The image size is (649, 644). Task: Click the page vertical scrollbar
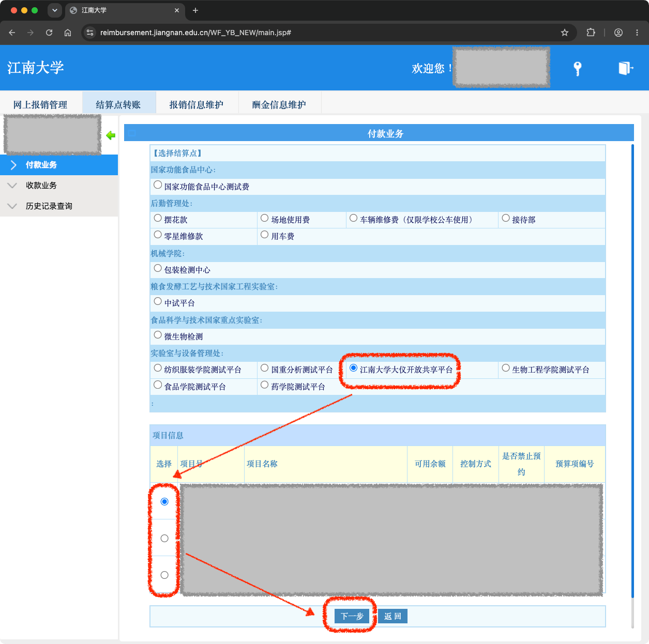tap(632, 372)
